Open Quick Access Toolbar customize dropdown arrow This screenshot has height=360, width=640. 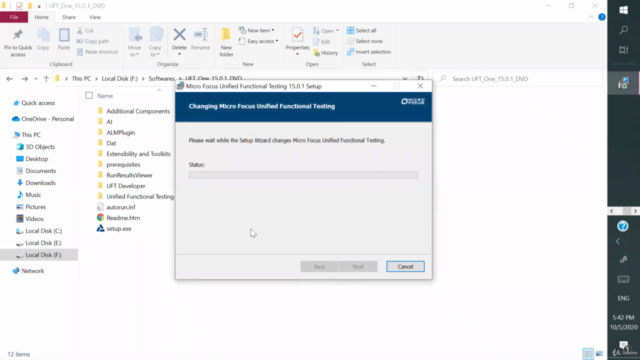[x=39, y=6]
